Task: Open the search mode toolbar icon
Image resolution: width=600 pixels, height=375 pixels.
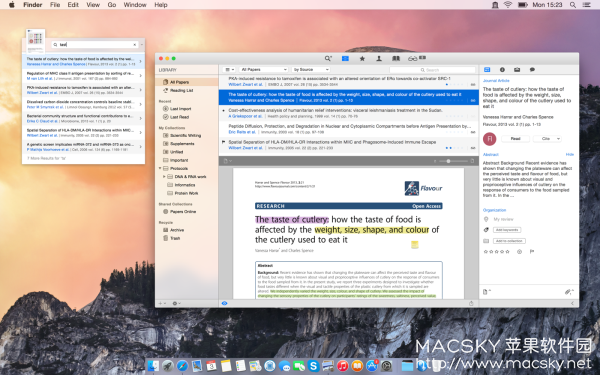Action: [328, 59]
